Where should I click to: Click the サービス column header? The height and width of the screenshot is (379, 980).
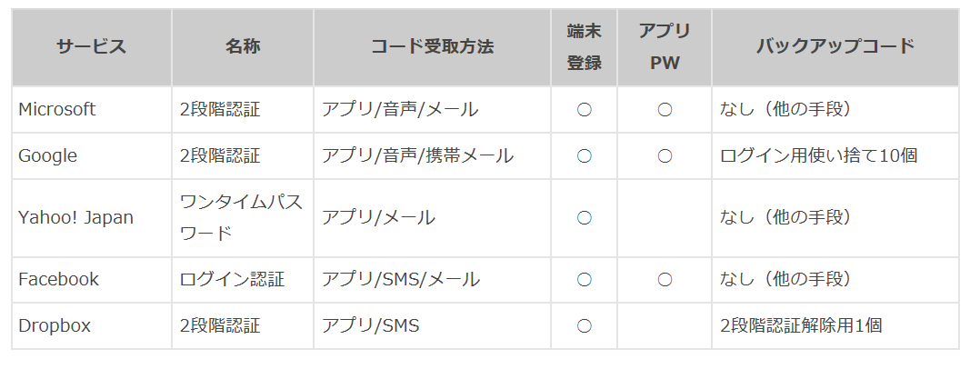[x=92, y=47]
